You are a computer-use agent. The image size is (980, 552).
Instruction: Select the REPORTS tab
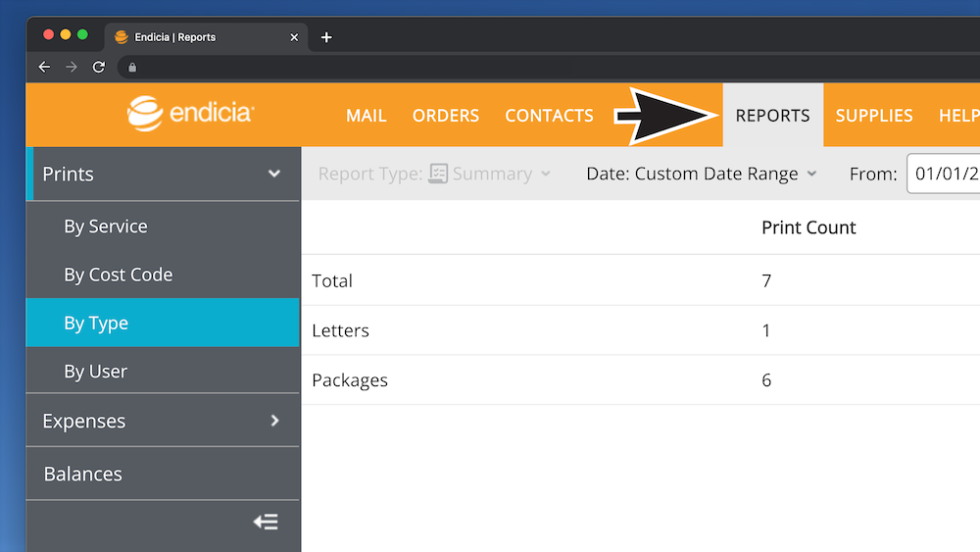tap(772, 116)
